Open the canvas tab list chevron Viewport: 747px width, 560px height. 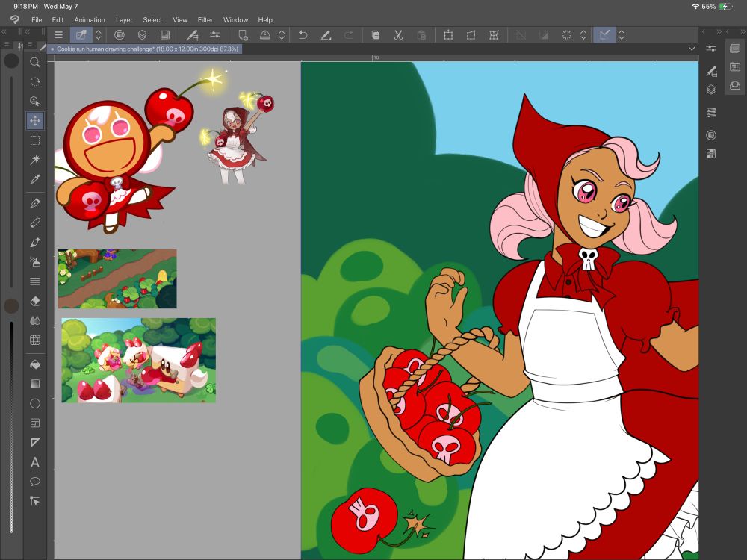click(691, 49)
